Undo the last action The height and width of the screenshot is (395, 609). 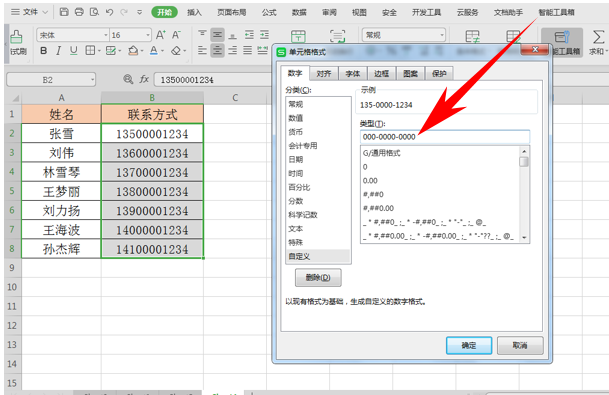[x=110, y=12]
